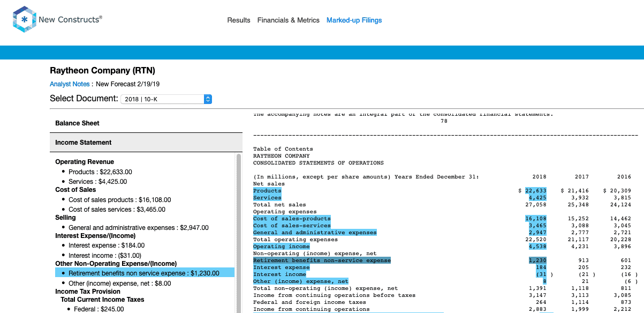This screenshot has height=313, width=644.
Task: Click the sidebar vertical scrollbar
Action: (239, 233)
